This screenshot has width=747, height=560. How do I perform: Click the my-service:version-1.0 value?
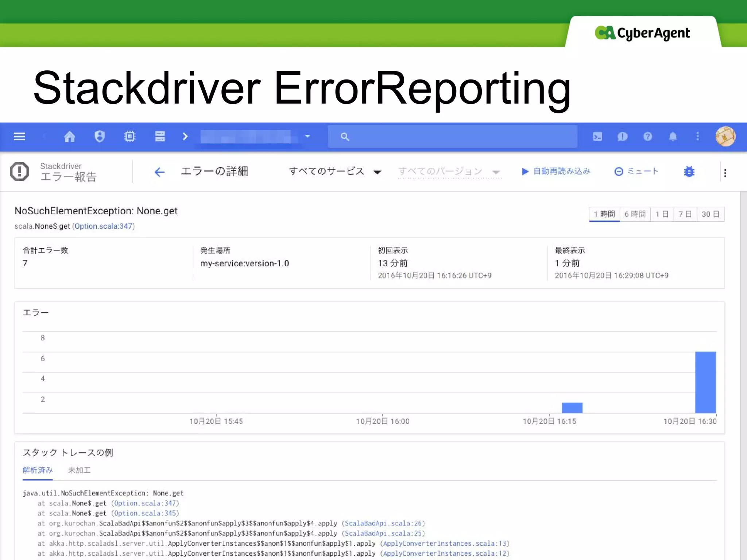[x=244, y=263]
